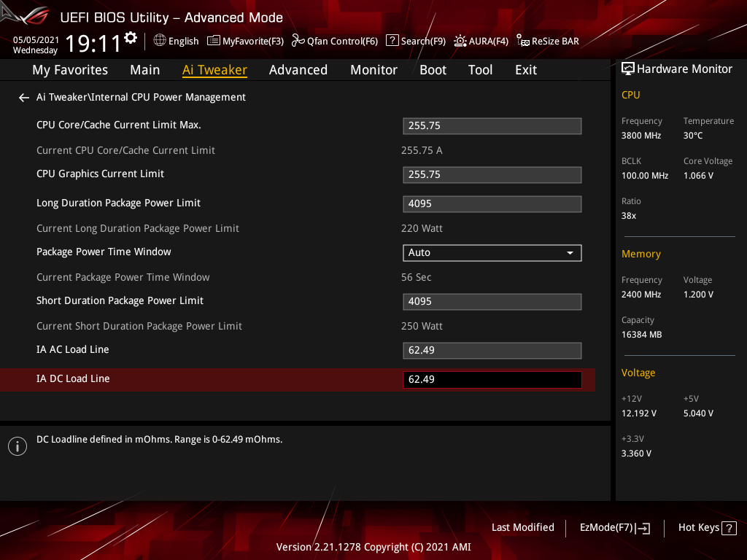This screenshot has width=747, height=560.
Task: Open MyFavorite(F3) list
Action: 245,41
